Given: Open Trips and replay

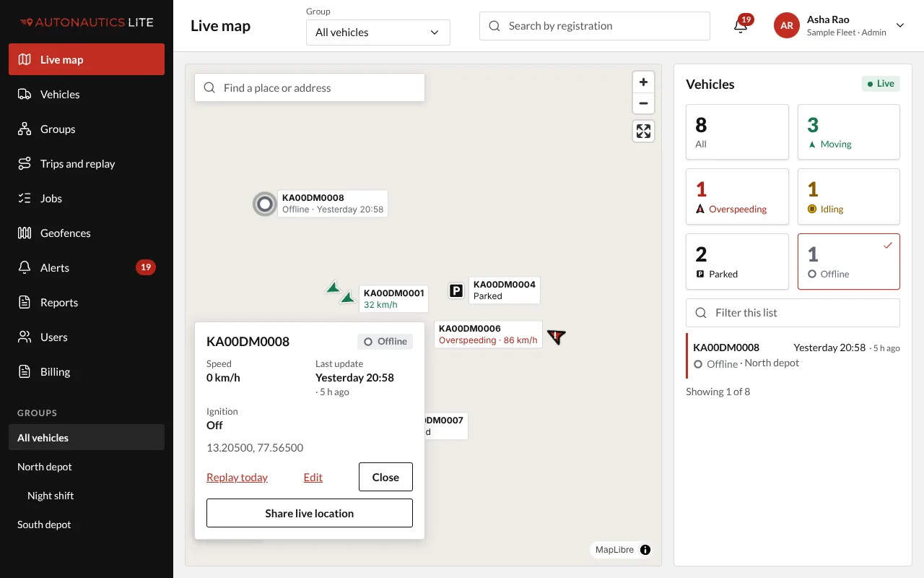Looking at the screenshot, I should tap(87, 164).
